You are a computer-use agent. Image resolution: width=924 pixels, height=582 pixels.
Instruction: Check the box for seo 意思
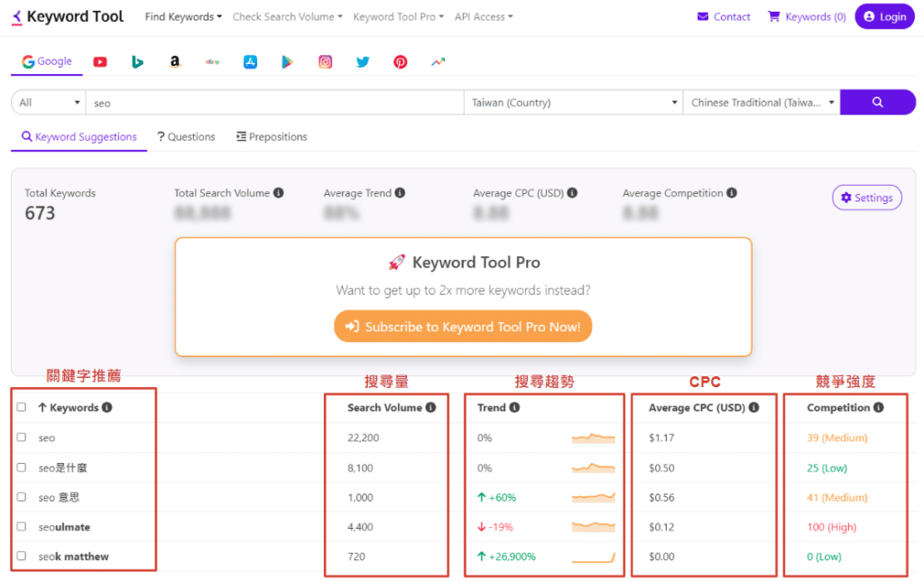[22, 496]
